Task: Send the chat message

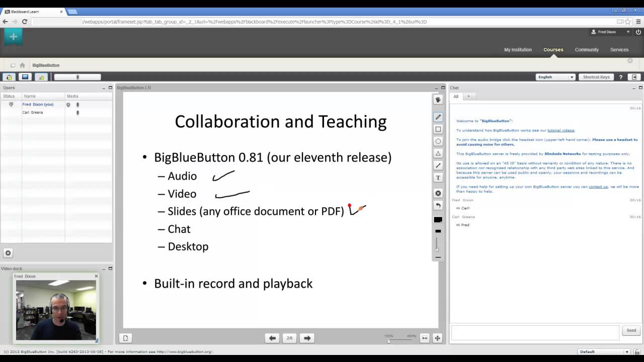Action: [631, 330]
